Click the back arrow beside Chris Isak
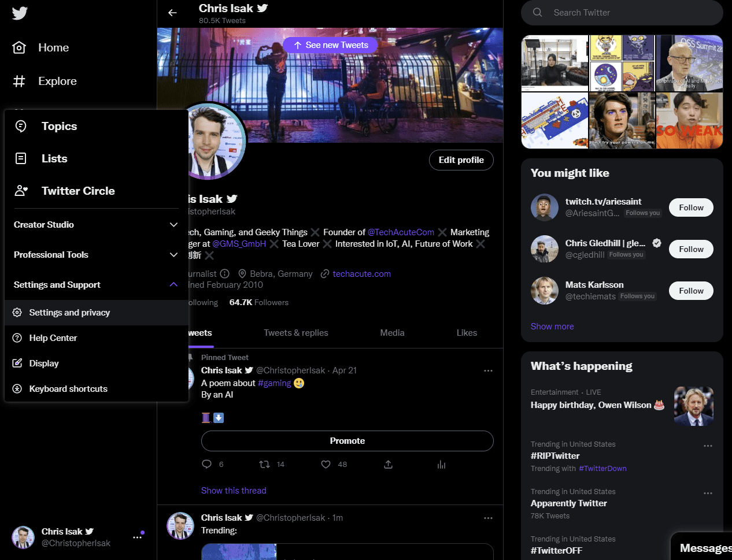This screenshot has height=560, width=732. point(172,13)
